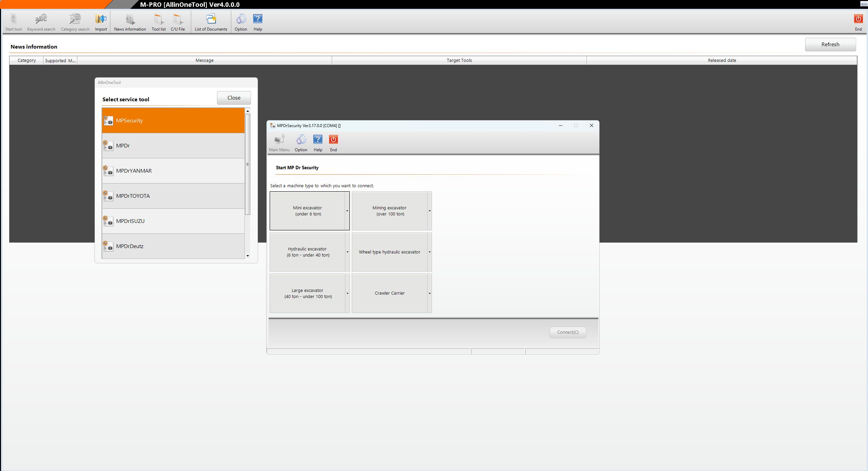Open News information from toolbar
Screen dimensions: 868x471
point(130,22)
